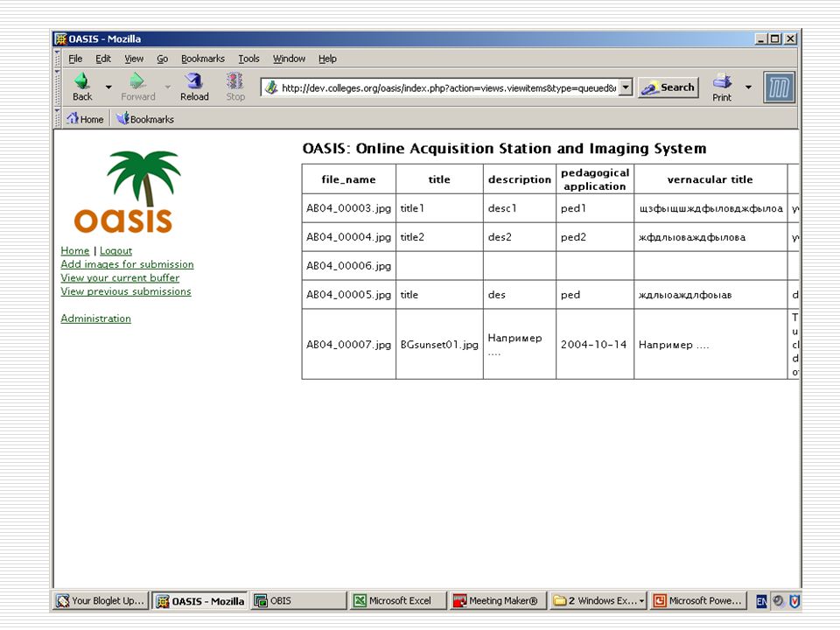
Task: Click the Stop traffic-light icon
Action: [234, 80]
